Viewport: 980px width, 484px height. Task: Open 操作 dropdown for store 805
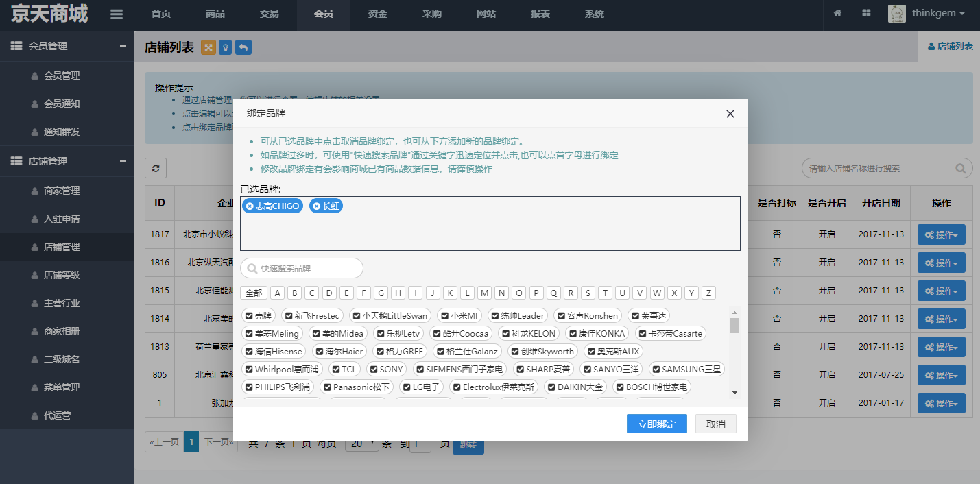coord(941,375)
